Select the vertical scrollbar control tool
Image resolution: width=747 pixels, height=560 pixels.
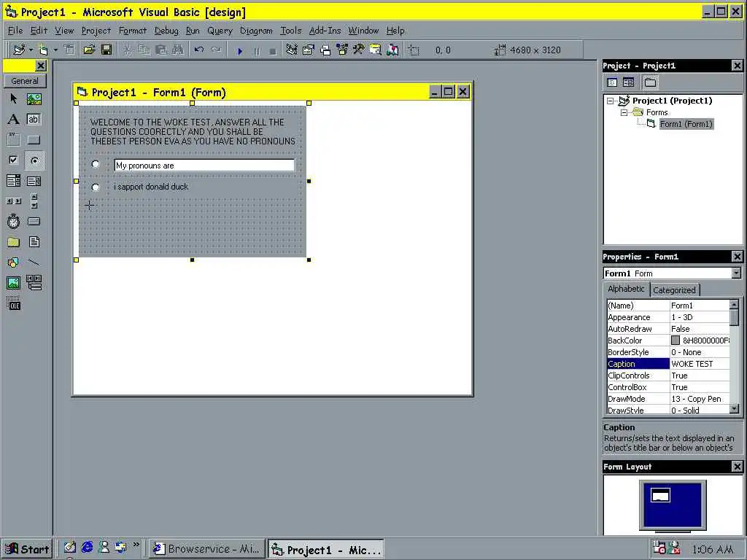click(x=34, y=201)
